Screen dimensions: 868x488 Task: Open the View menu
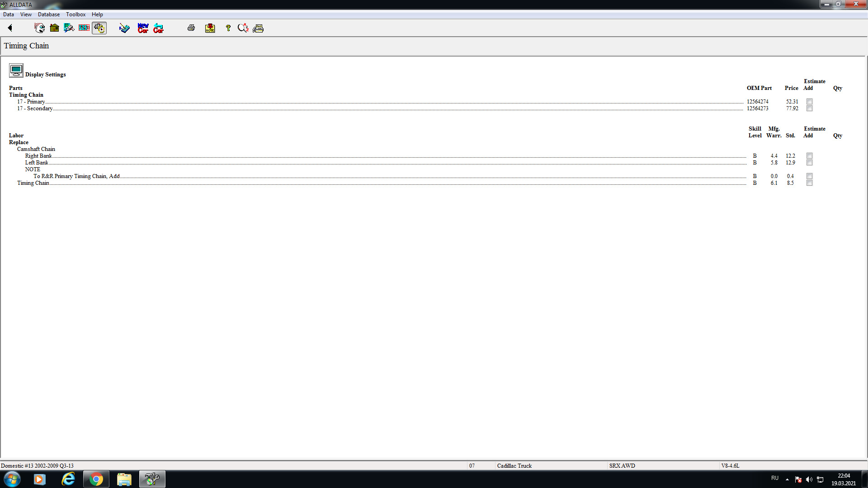pos(26,14)
